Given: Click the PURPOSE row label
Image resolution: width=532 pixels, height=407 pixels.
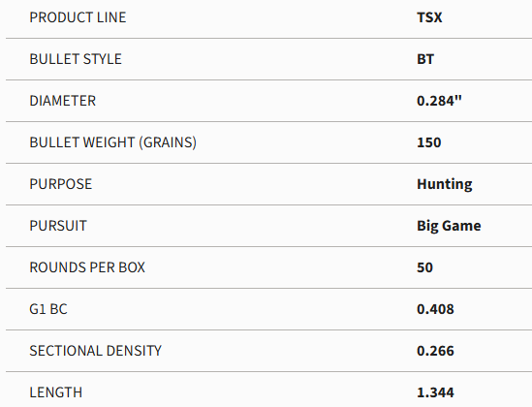Looking at the screenshot, I should point(61,184).
